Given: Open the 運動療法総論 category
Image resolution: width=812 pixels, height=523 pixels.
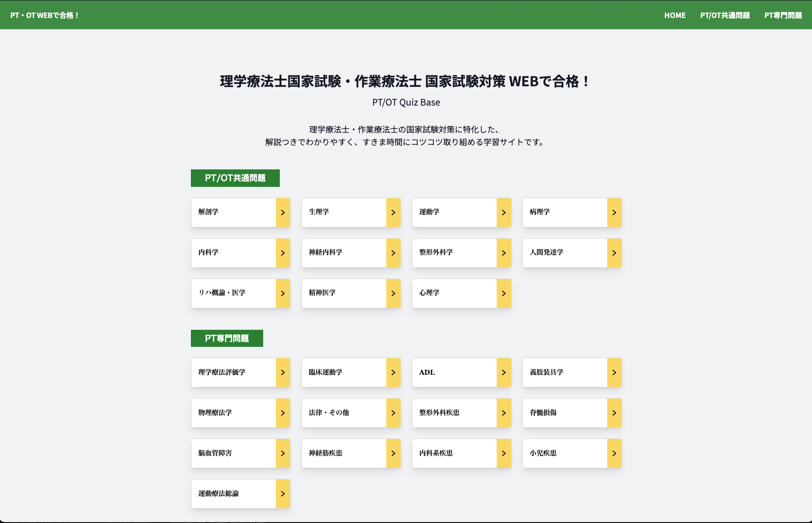Looking at the screenshot, I should [241, 494].
